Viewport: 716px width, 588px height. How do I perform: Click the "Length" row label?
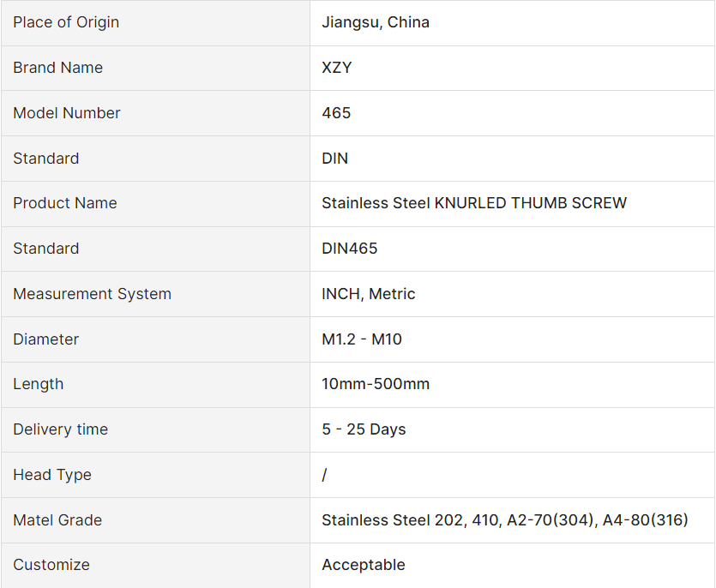39,384
